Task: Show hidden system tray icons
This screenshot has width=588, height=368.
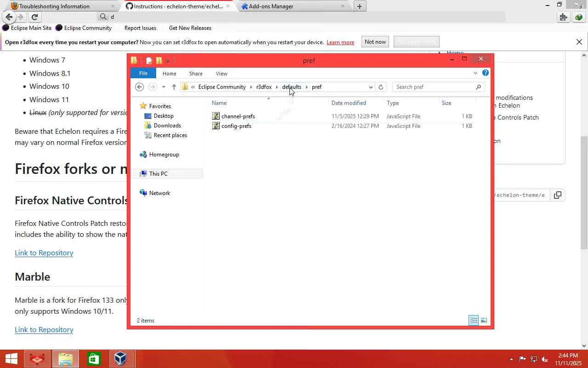Action: [x=511, y=359]
